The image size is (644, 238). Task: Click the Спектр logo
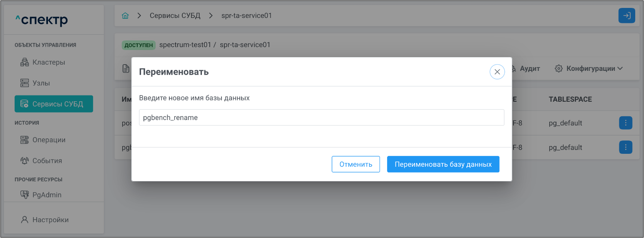[x=41, y=20]
